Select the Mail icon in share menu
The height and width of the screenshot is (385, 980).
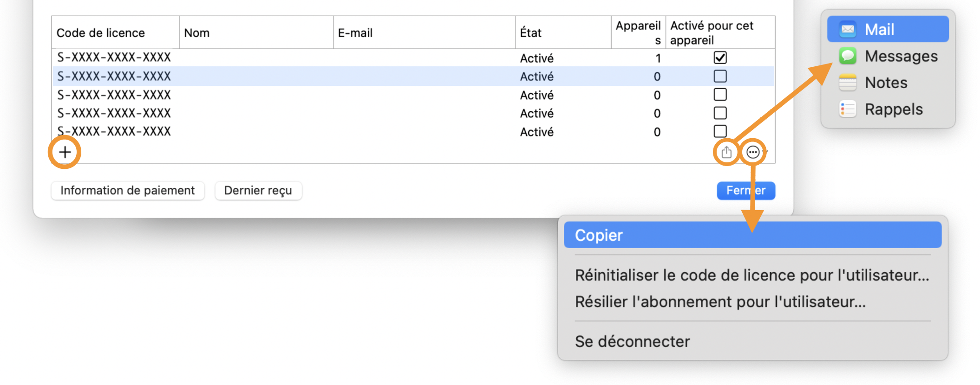coord(848,29)
